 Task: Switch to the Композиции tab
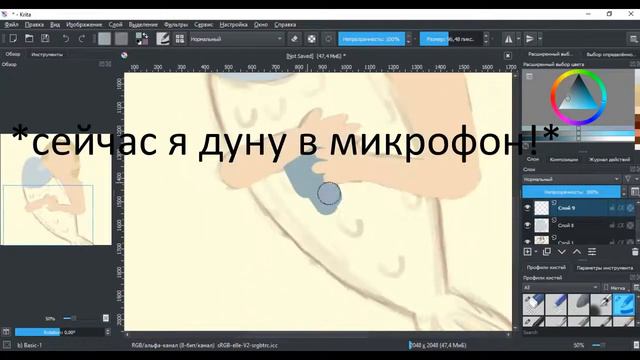(x=564, y=160)
